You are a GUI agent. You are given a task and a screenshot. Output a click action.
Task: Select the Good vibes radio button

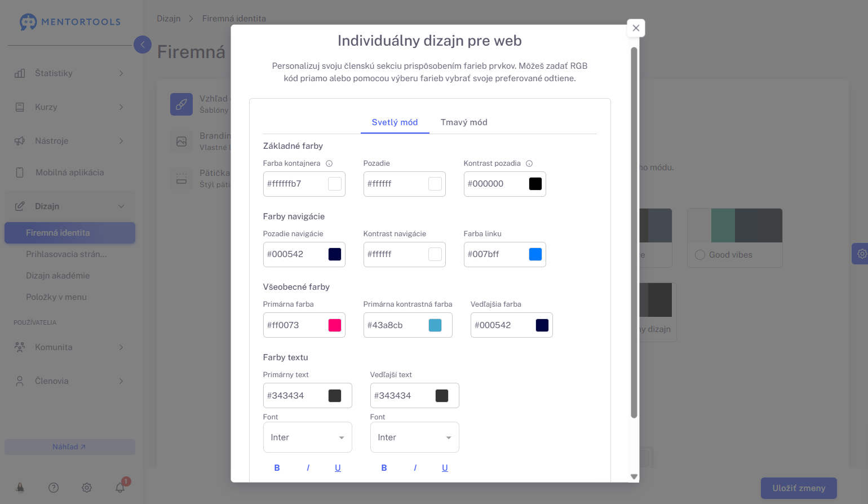(x=700, y=255)
